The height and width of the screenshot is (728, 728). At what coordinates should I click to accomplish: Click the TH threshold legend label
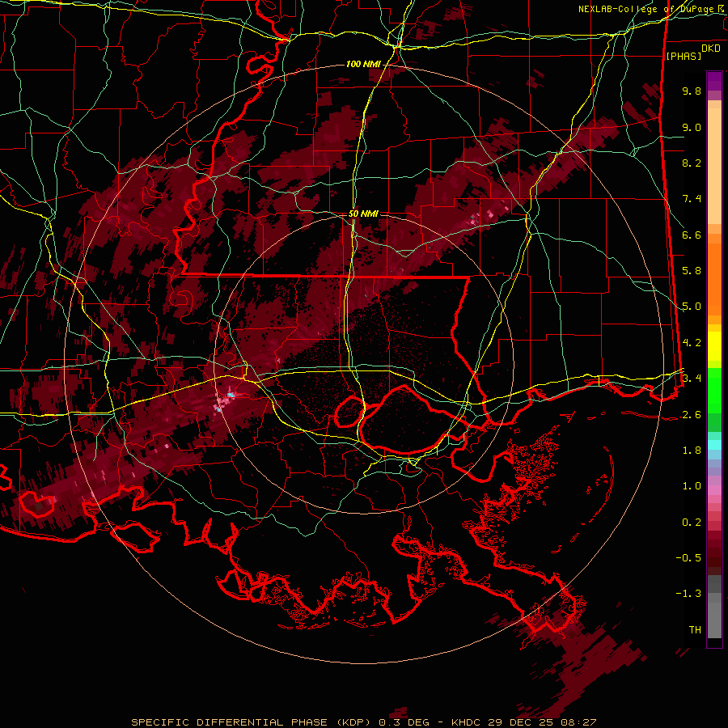(x=695, y=630)
